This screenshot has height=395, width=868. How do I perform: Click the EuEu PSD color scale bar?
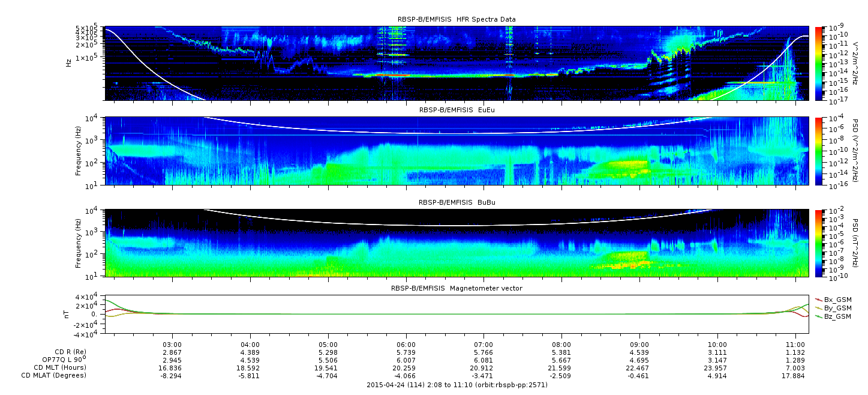818,151
